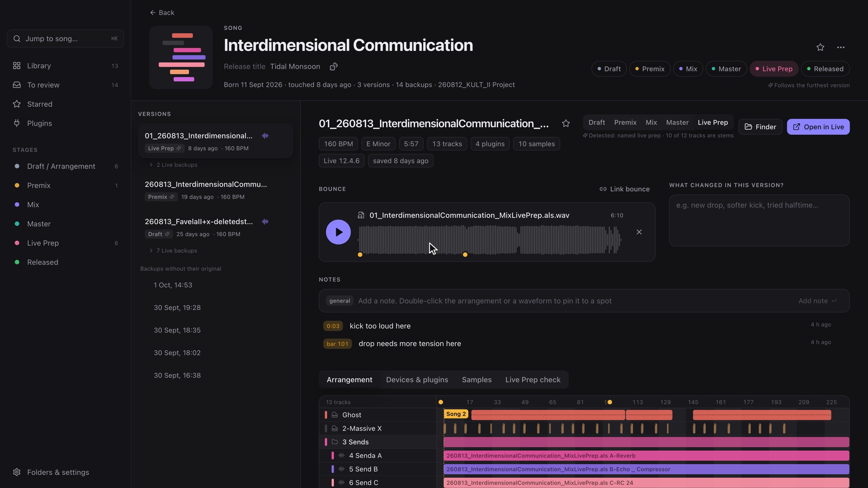Open the song more-options ellipsis menu
Screen dimensions: 868x488
point(841,47)
